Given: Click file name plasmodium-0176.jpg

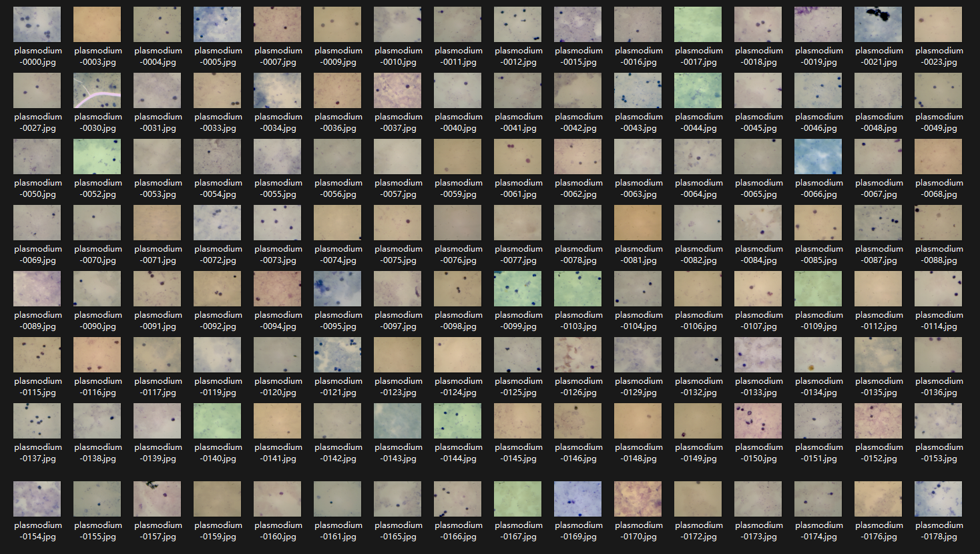Looking at the screenshot, I should (879, 531).
